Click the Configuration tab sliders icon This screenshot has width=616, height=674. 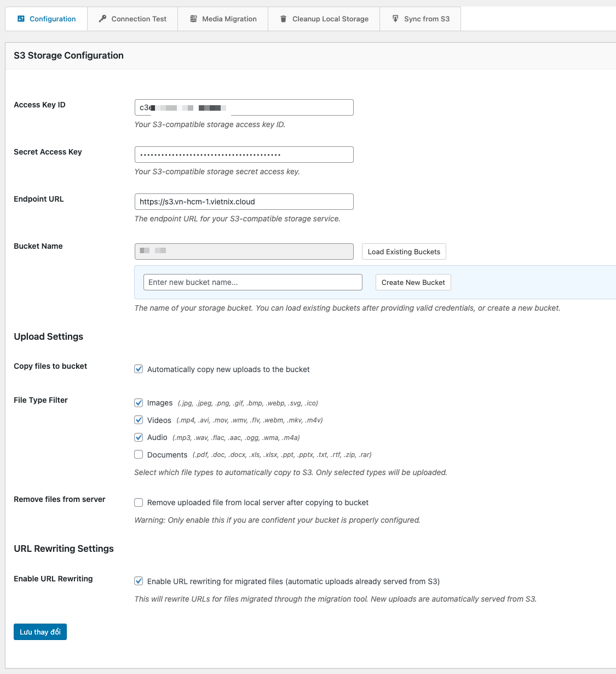pos(21,19)
